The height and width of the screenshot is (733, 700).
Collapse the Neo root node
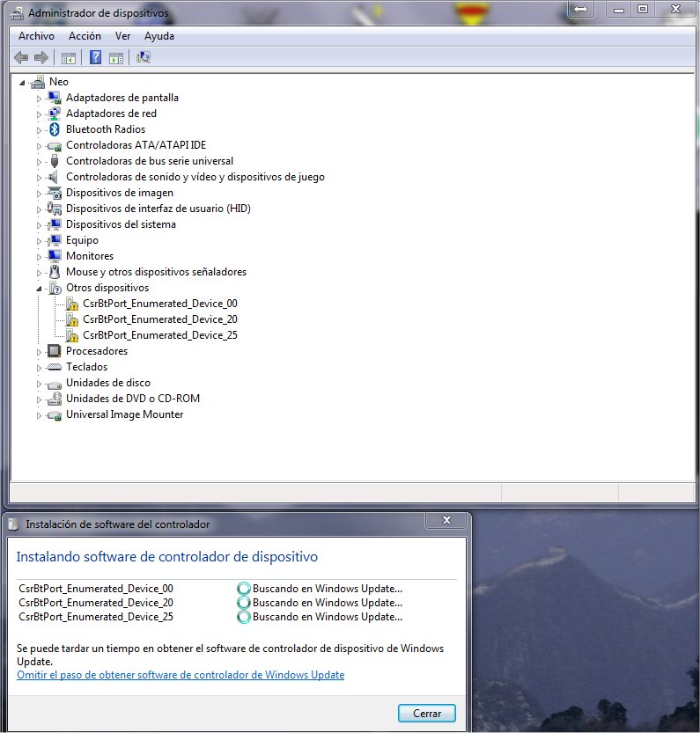click(22, 82)
